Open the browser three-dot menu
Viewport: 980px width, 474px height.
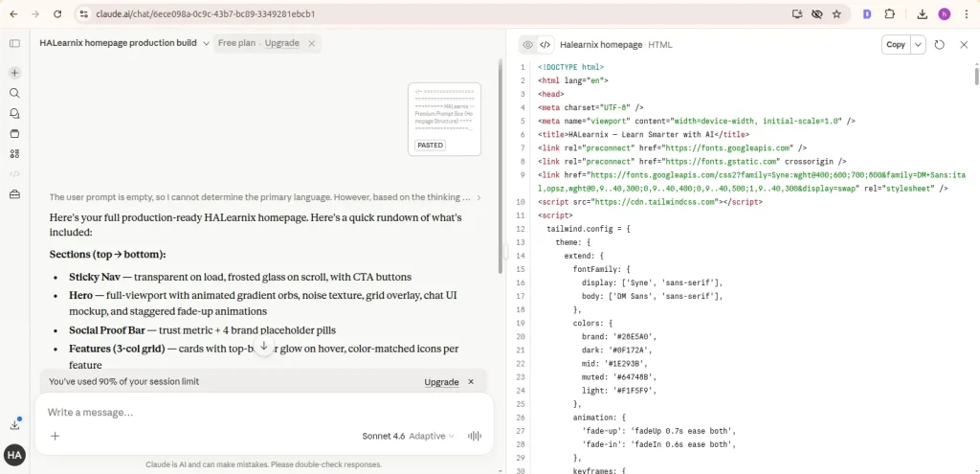(x=966, y=13)
